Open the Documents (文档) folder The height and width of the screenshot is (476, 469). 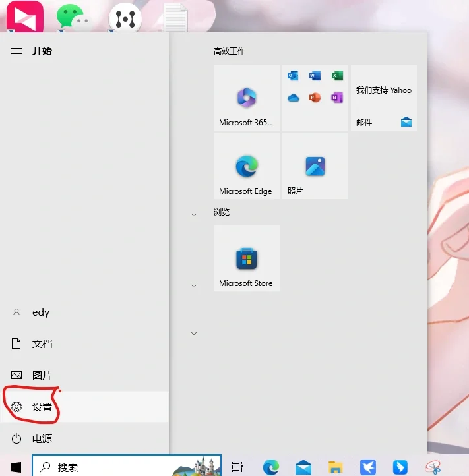coord(84,344)
